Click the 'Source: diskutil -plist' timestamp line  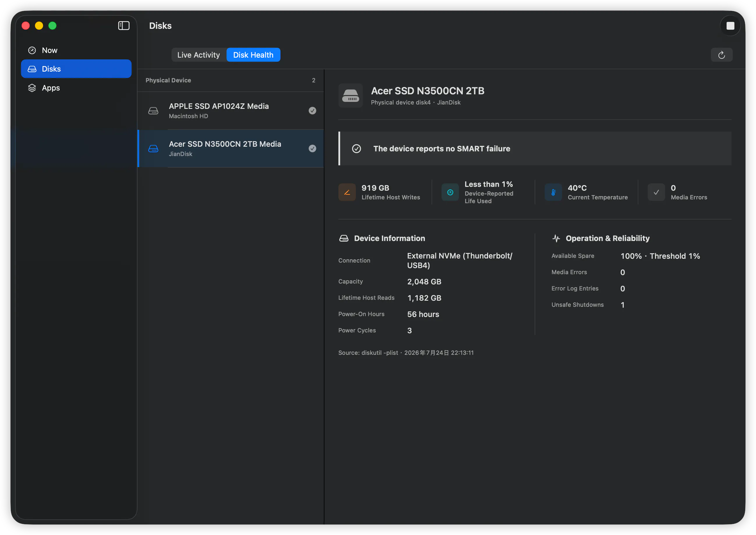(406, 353)
